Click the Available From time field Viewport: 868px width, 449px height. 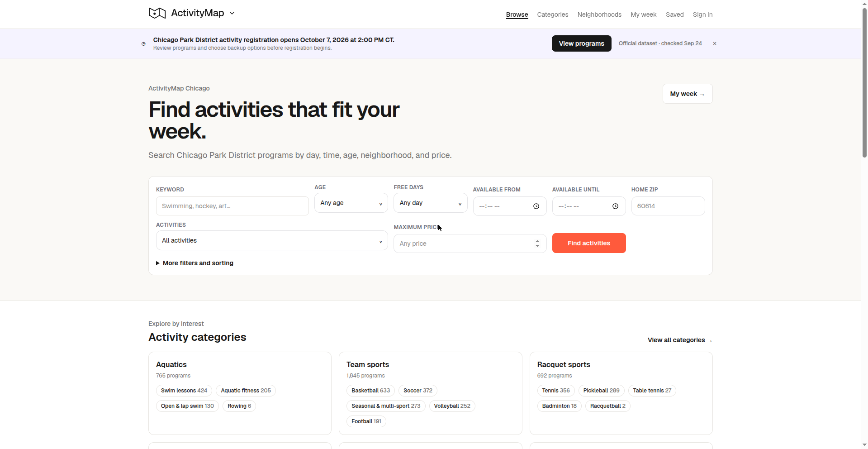coord(510,206)
